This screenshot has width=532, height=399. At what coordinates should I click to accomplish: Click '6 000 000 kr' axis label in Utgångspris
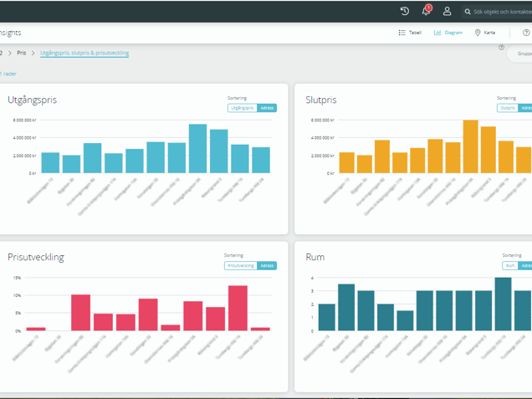coord(24,120)
